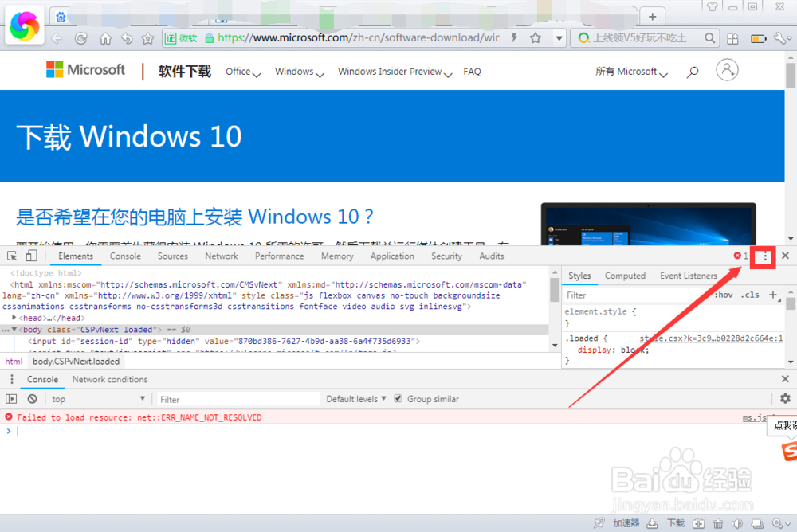Open the FAQ link in the navigation
797x532 pixels.
tap(472, 72)
